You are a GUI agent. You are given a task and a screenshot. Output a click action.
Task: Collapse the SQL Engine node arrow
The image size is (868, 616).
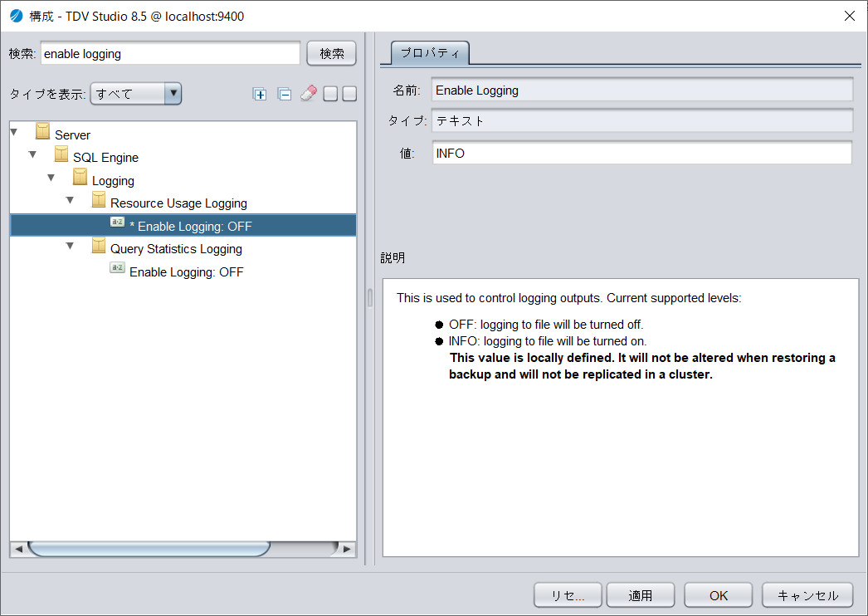click(x=32, y=155)
